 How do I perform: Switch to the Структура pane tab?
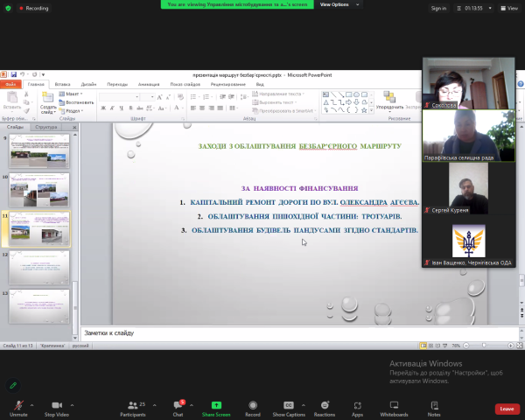46,127
